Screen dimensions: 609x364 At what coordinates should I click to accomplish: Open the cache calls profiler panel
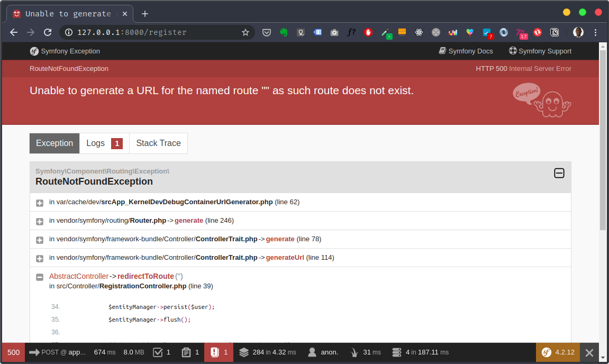[267, 352]
